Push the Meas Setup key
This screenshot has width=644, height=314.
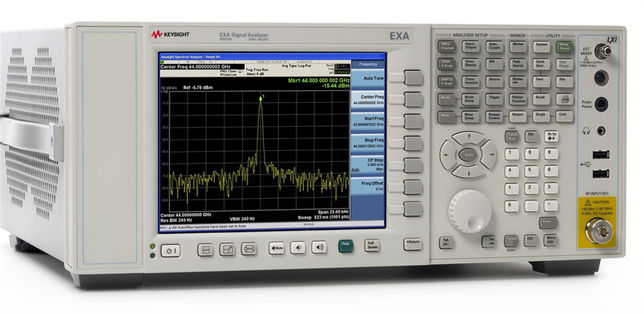pos(470,117)
